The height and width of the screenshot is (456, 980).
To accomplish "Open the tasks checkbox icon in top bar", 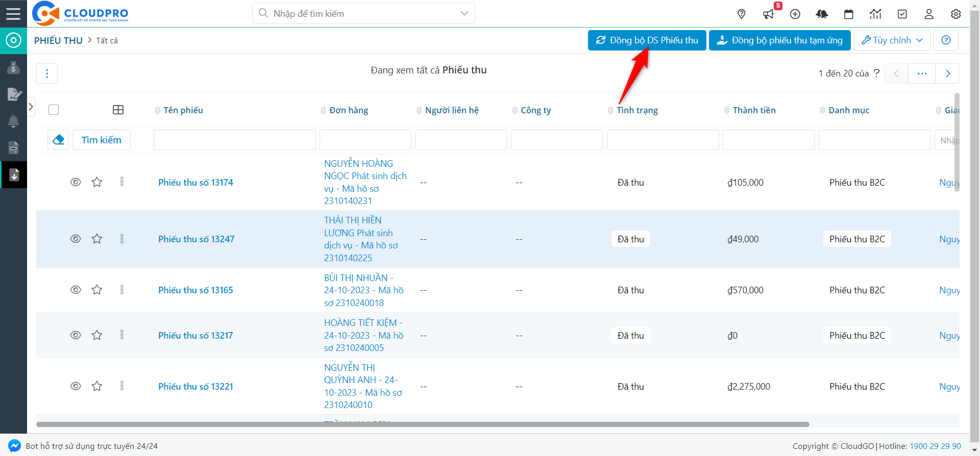I will [x=902, y=14].
